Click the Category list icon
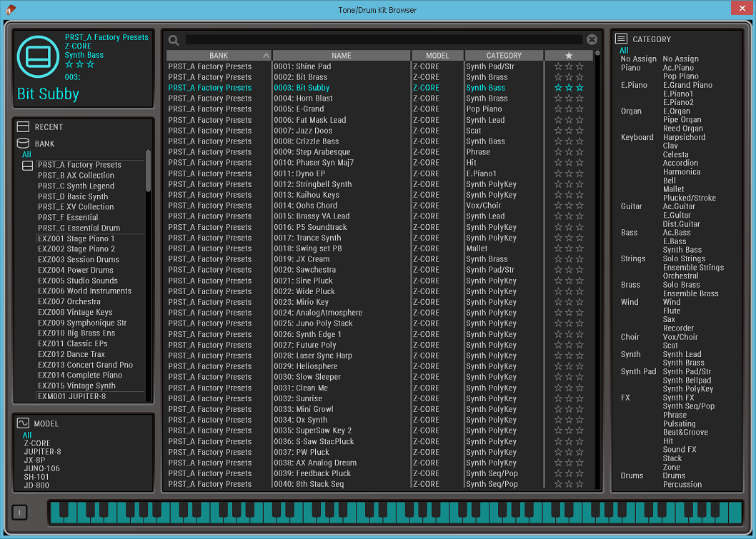 point(621,39)
